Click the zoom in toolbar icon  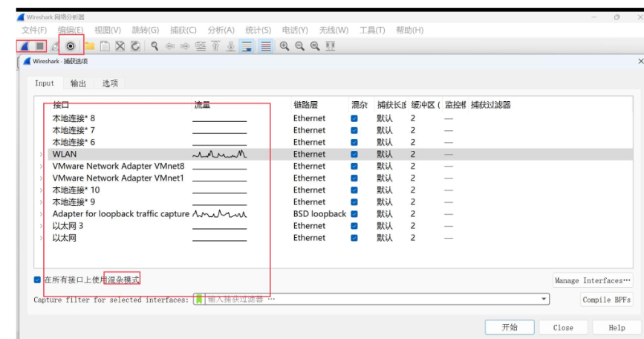284,46
